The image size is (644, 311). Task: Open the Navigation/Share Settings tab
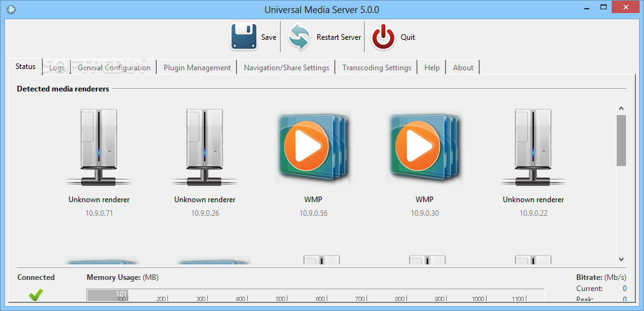pos(287,68)
